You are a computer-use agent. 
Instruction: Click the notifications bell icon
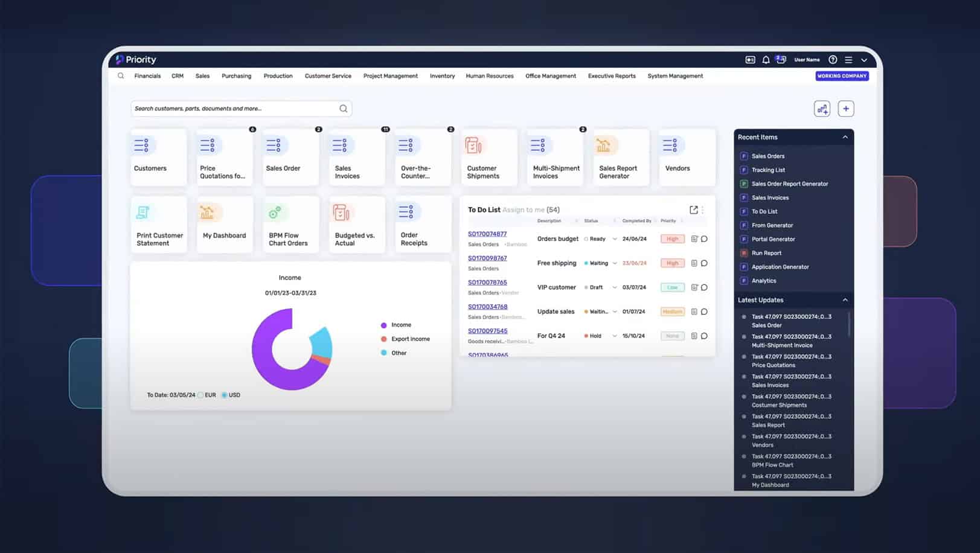(766, 60)
